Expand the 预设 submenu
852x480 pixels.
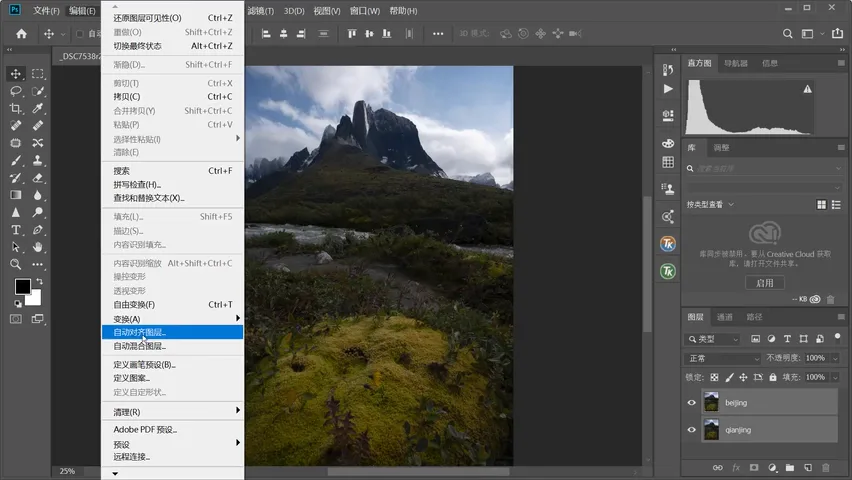pyautogui.click(x=172, y=444)
